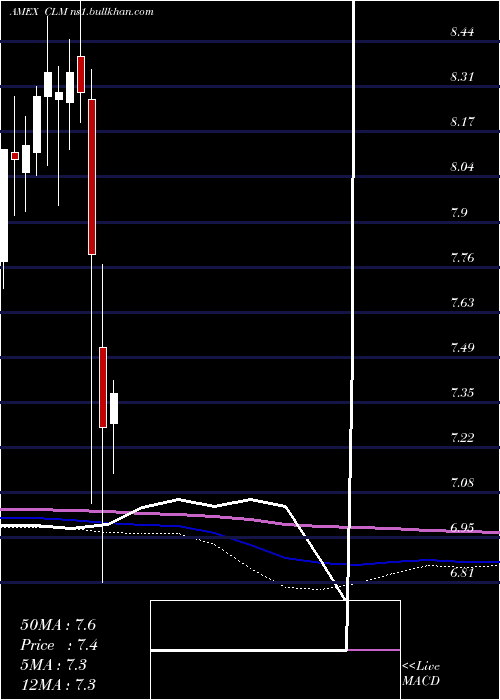Click the red candlestick body near 8.31
Viewport: 500px width, 700px height.
[x=81, y=74]
